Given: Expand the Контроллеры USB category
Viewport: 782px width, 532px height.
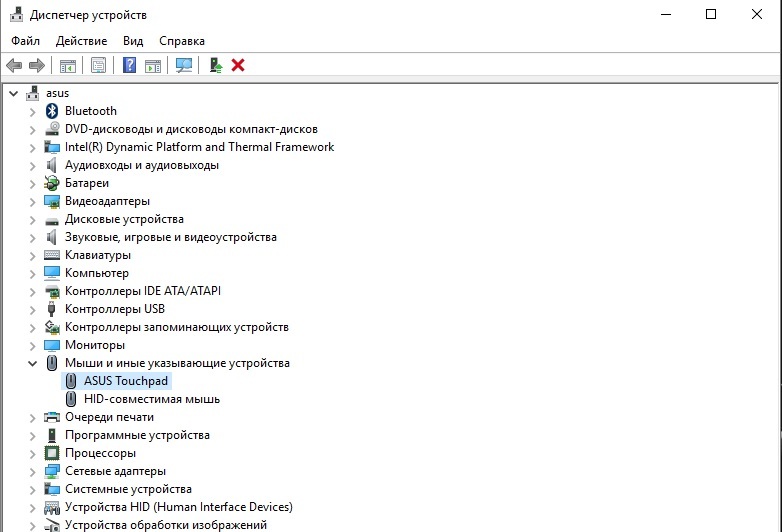Looking at the screenshot, I should pyautogui.click(x=33, y=309).
